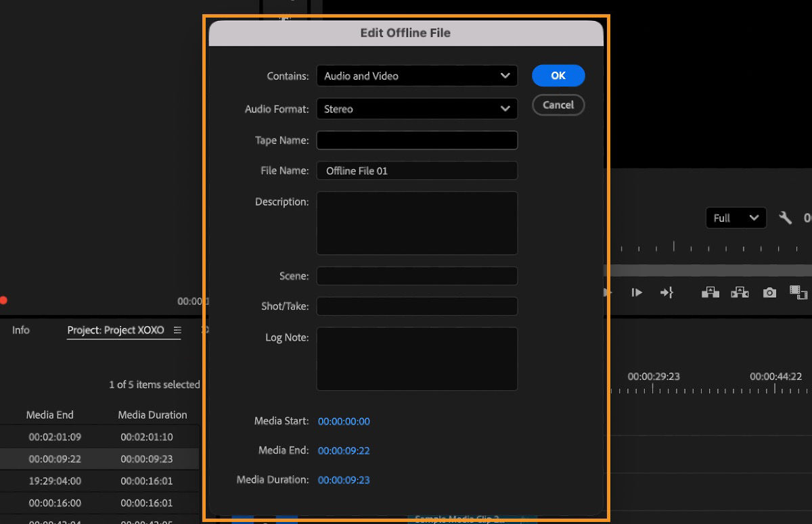This screenshot has height=524, width=812.
Task: Click the Extract icon
Action: click(740, 292)
